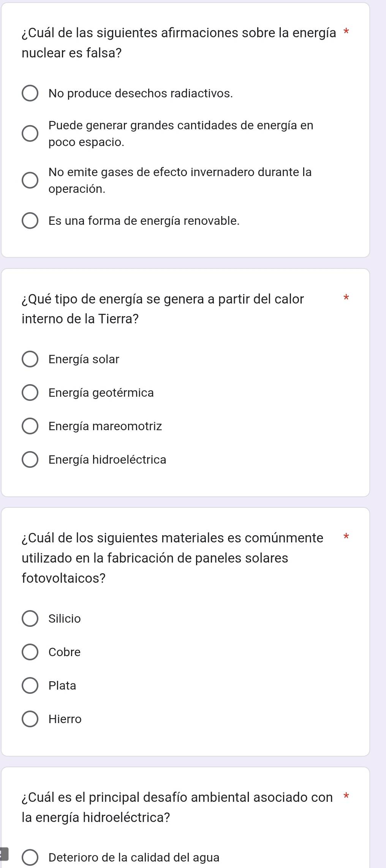Image resolution: width=386 pixels, height=868 pixels.
Task: Click the 'Hierro' answer label text
Action: (x=65, y=719)
